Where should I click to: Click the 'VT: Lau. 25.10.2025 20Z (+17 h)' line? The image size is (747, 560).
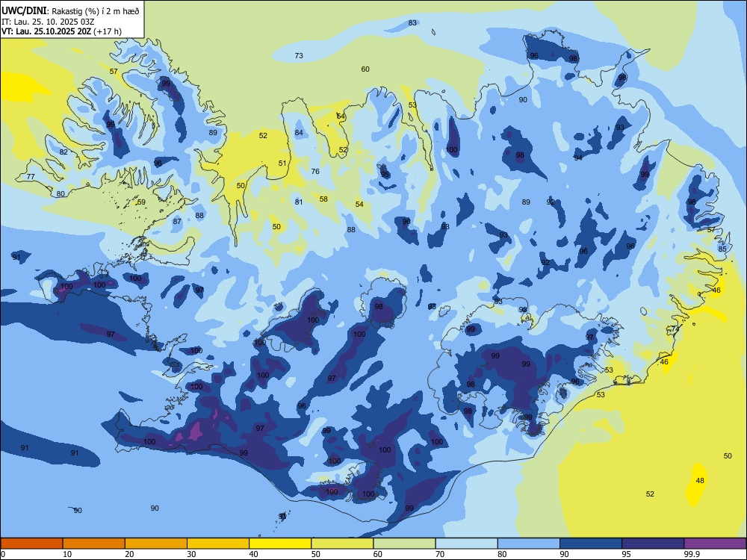[61, 31]
